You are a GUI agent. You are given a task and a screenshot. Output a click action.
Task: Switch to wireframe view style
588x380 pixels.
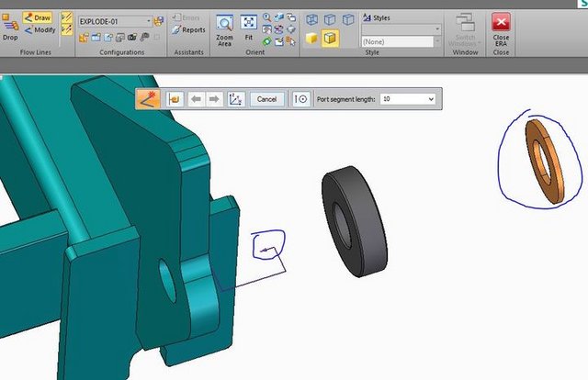pos(311,19)
